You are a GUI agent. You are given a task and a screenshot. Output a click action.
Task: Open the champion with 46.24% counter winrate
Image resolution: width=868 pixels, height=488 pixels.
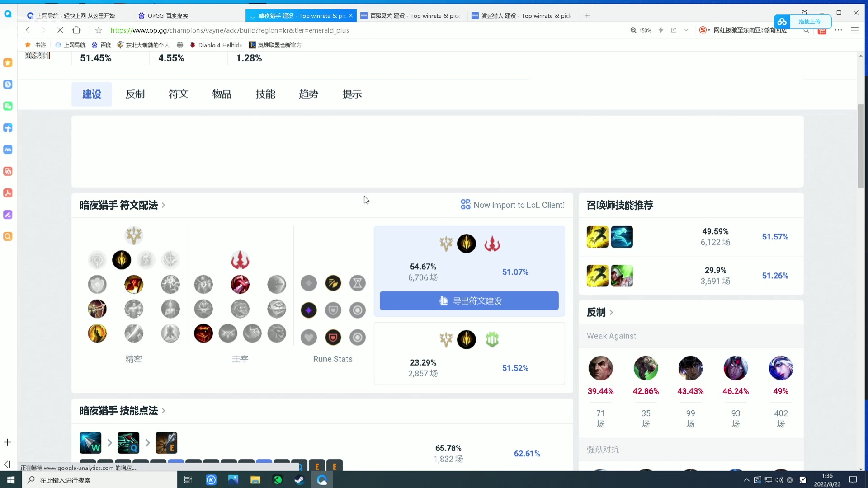pos(736,368)
